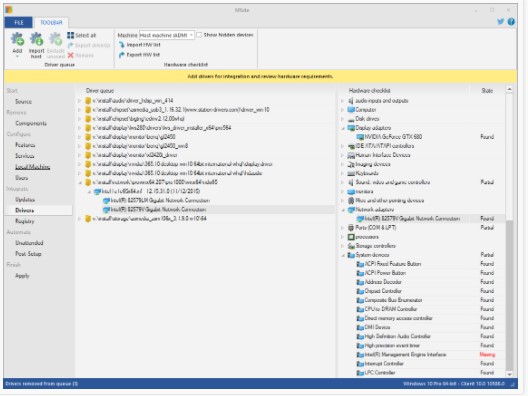The height and width of the screenshot is (396, 528).
Task: Enable the Show hidden devices checkbox
Action: 199,35
